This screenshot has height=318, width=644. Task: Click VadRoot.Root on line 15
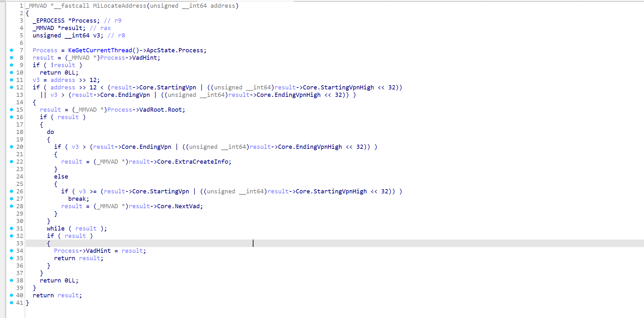161,110
